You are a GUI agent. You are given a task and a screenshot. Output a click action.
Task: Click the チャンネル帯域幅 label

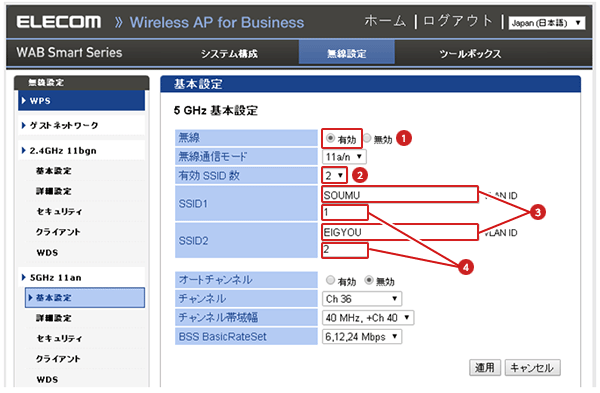coord(218,318)
